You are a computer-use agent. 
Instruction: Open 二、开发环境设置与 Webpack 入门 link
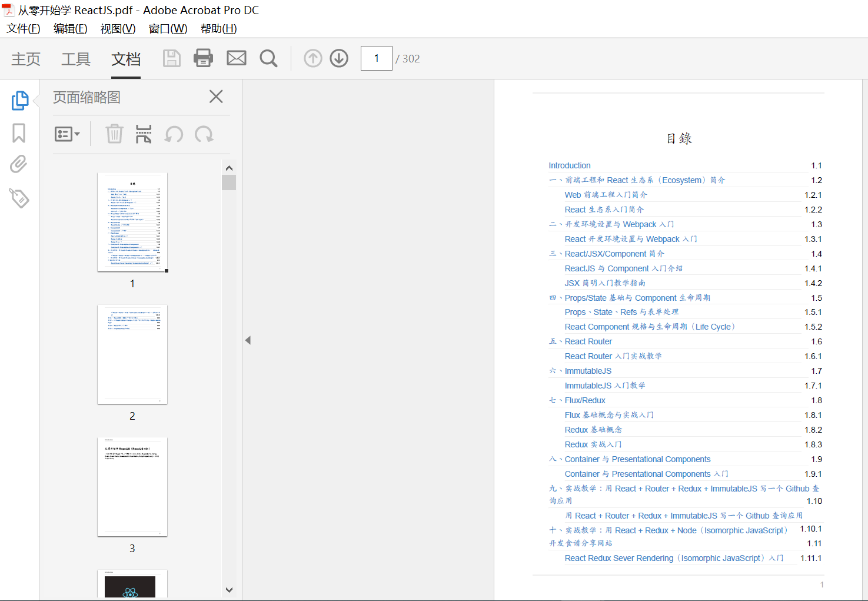point(611,224)
